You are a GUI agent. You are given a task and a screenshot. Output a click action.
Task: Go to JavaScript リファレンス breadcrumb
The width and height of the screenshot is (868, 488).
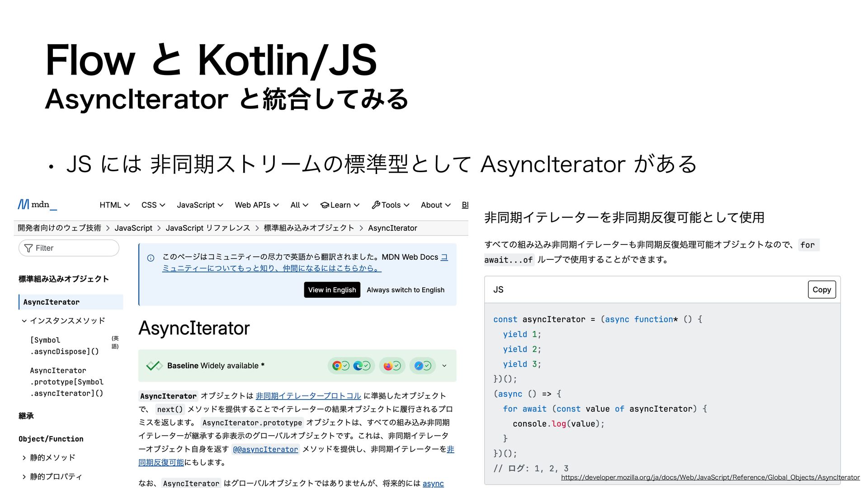click(x=208, y=228)
